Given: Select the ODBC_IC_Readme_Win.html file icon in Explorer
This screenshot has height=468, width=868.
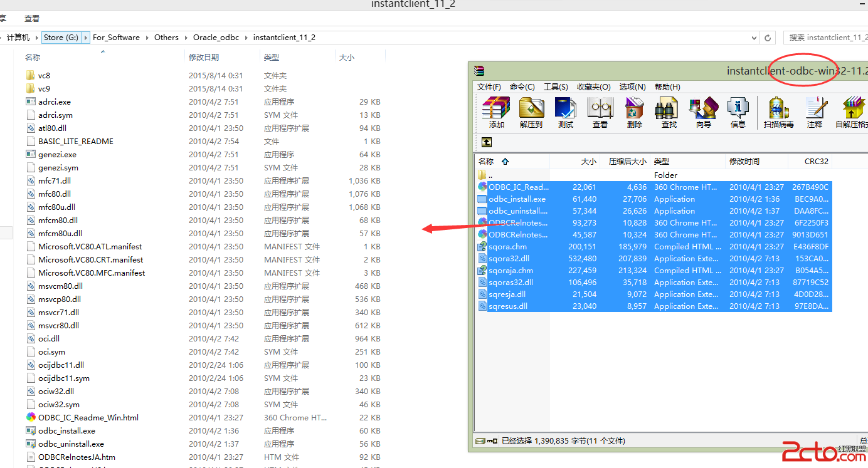Looking at the screenshot, I should coord(31,417).
